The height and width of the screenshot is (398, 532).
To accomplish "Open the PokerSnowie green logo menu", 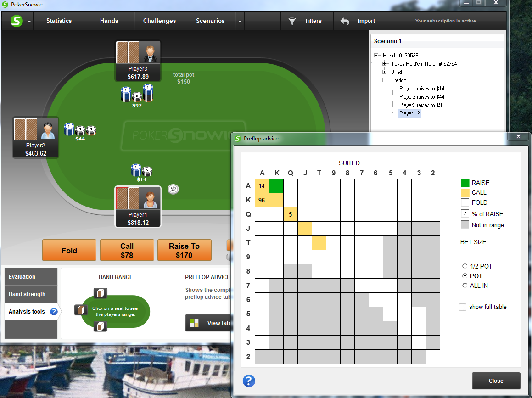I will [16, 21].
